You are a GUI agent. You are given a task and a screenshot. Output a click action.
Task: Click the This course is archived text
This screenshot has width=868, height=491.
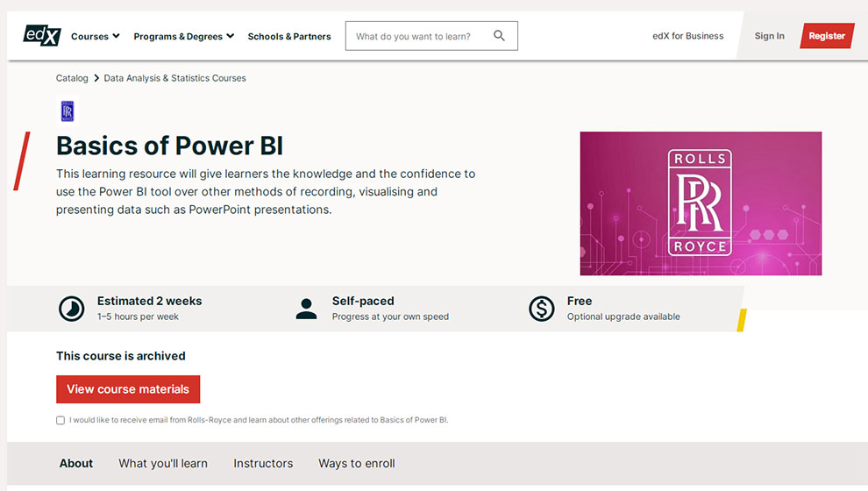click(121, 356)
